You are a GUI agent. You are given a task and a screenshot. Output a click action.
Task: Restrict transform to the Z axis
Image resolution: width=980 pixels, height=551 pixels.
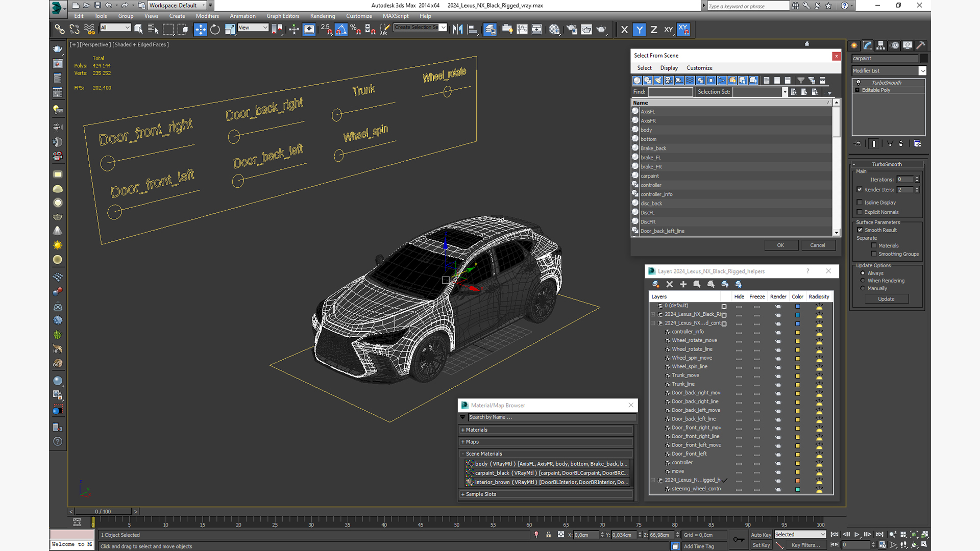(654, 30)
